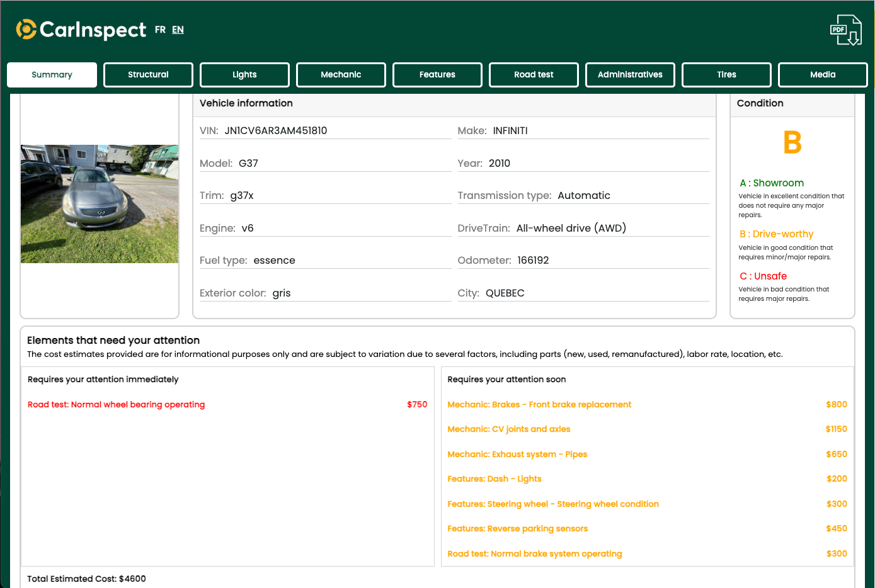Click the CarInspect logo
The height and width of the screenshot is (588, 875).
click(x=81, y=30)
